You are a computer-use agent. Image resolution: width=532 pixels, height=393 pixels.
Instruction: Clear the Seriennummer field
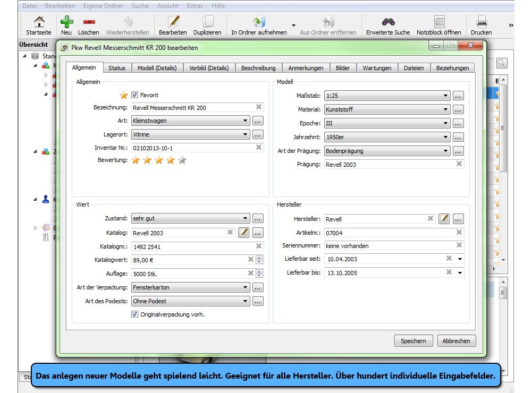point(459,245)
